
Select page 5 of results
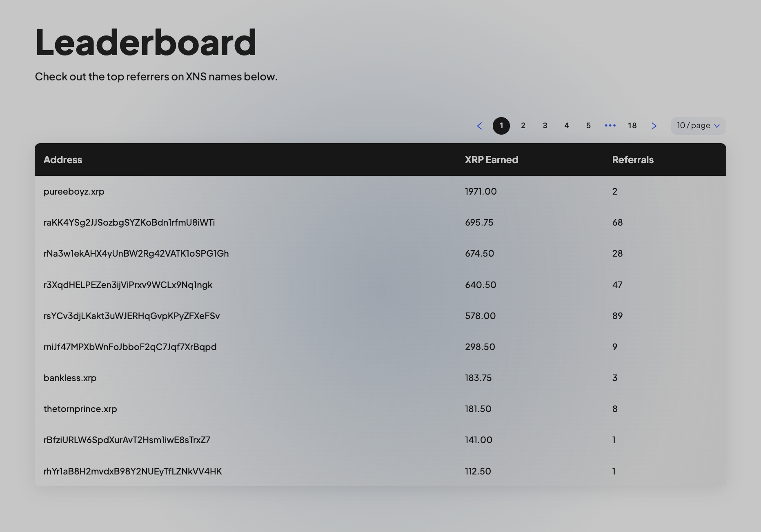pos(588,126)
